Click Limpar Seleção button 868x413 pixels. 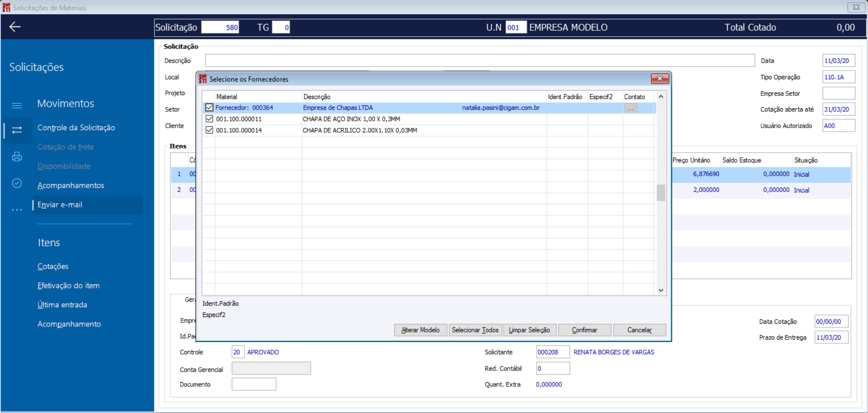point(529,330)
